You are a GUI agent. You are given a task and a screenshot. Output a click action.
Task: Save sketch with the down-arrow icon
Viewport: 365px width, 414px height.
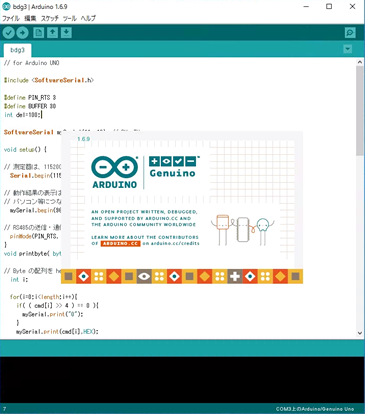66,33
